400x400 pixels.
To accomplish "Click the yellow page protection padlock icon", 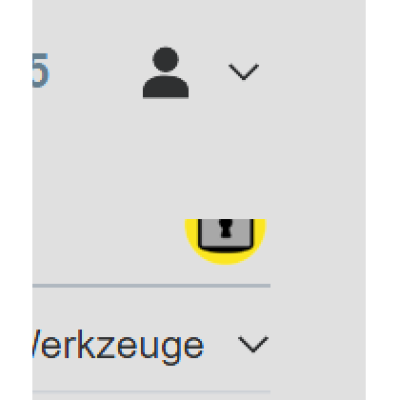I will 226,241.
